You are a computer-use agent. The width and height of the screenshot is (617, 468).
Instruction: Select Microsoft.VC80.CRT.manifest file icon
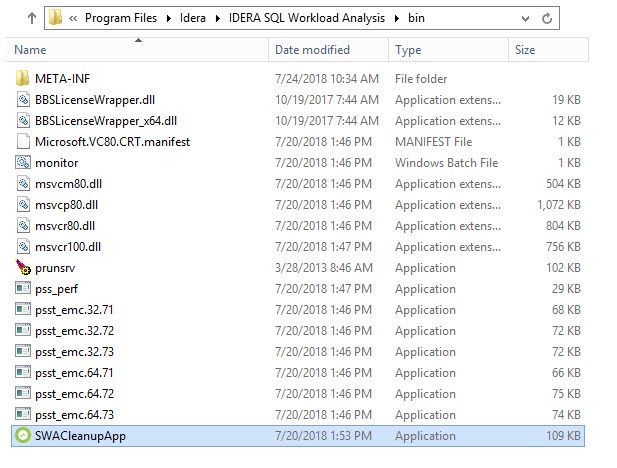(x=23, y=142)
